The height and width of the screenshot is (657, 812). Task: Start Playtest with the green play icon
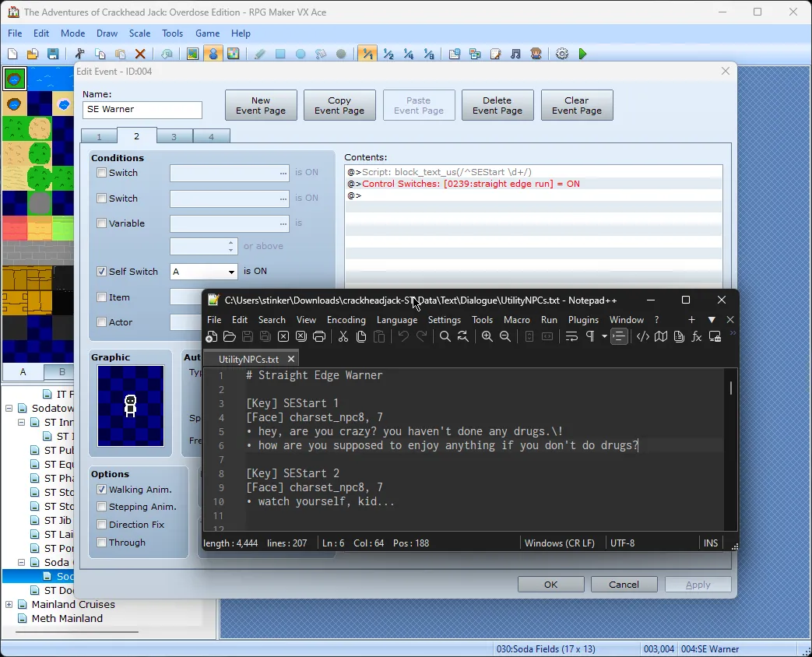coord(582,54)
